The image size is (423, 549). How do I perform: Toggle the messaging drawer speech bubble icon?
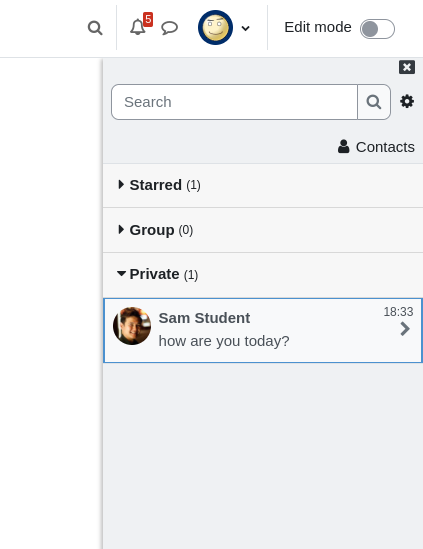(x=169, y=28)
